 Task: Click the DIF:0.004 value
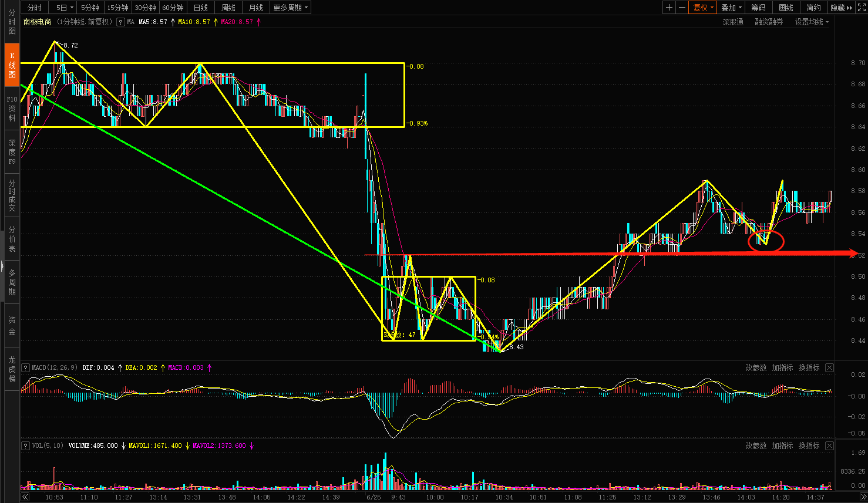(x=98, y=367)
